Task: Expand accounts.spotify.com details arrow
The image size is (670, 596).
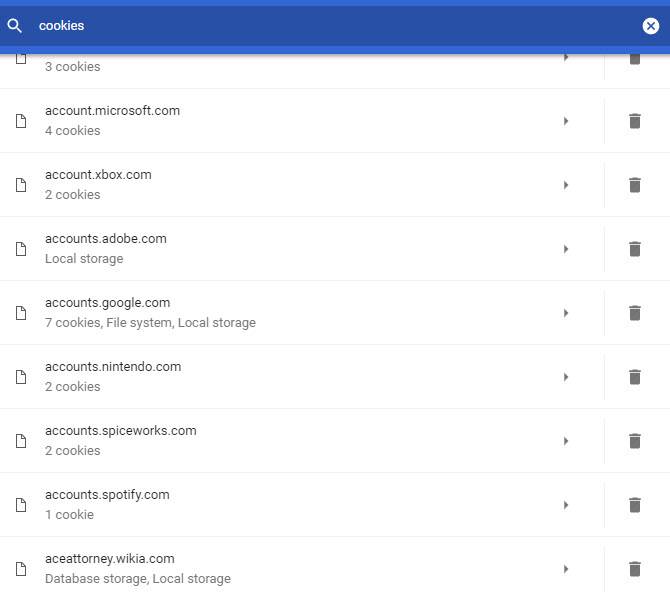Action: (566, 505)
